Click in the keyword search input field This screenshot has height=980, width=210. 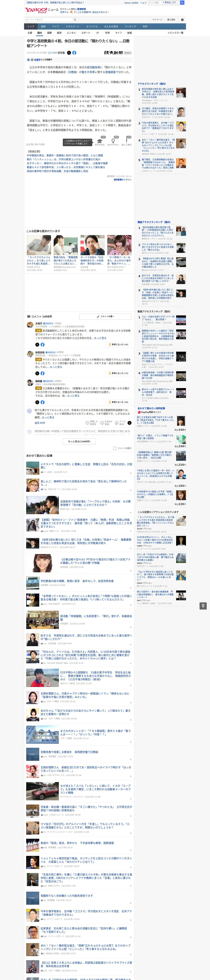coord(49,19)
